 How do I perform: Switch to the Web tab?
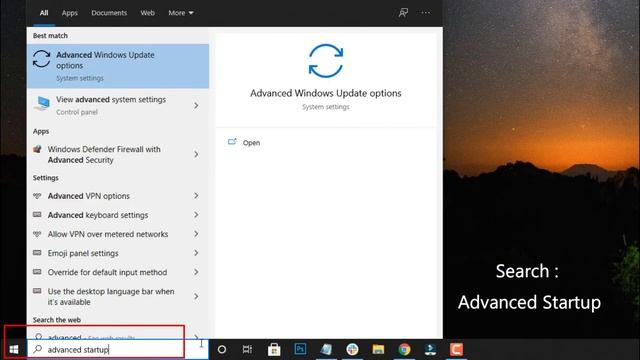pyautogui.click(x=147, y=13)
